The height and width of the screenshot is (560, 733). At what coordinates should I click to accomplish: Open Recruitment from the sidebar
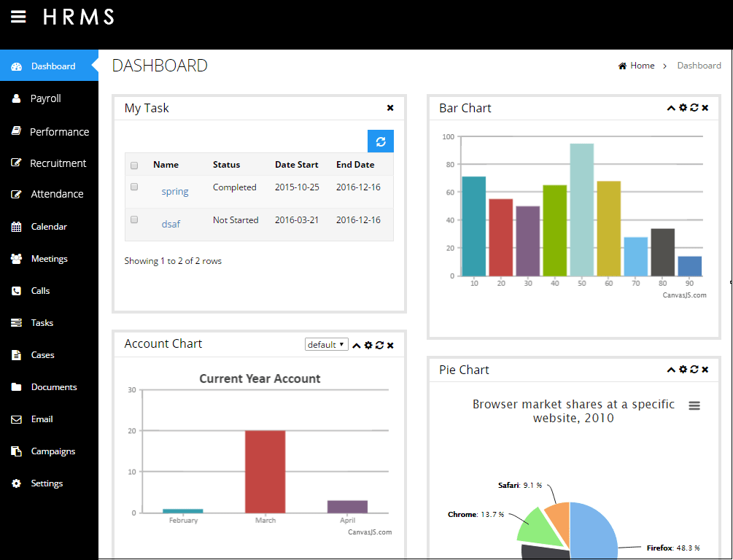[58, 163]
